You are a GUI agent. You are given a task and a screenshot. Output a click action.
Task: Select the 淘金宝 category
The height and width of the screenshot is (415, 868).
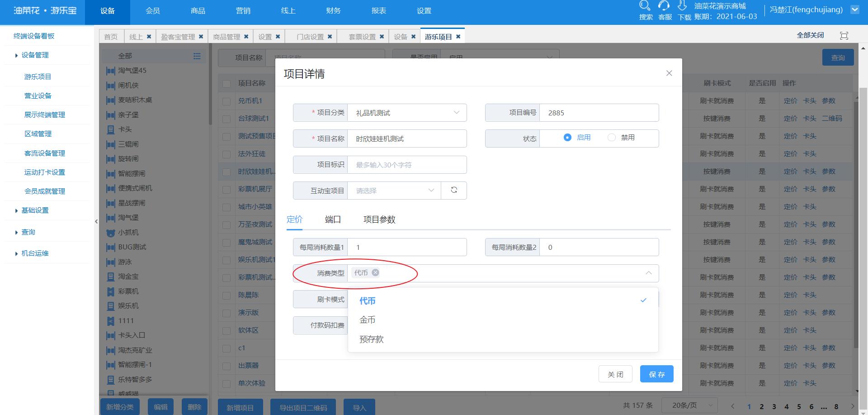tap(128, 277)
